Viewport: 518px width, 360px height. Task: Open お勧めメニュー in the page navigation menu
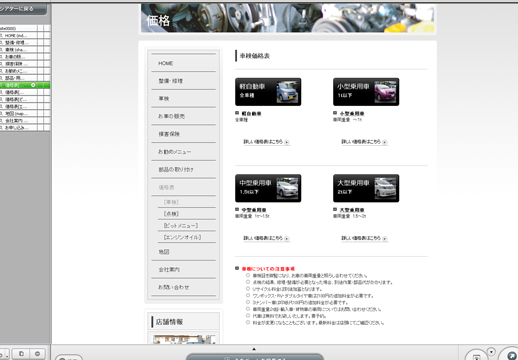coord(183,152)
